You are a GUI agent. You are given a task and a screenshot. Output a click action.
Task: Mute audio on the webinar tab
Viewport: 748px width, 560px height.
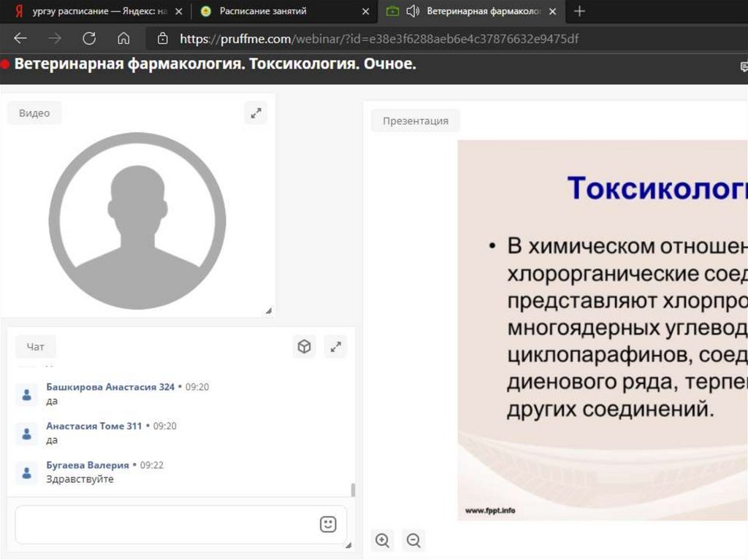tap(413, 11)
